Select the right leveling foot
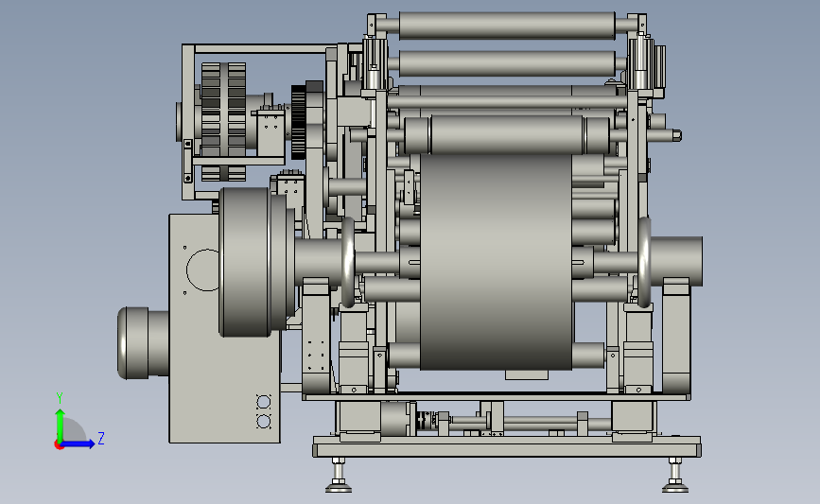 [x=675, y=476]
